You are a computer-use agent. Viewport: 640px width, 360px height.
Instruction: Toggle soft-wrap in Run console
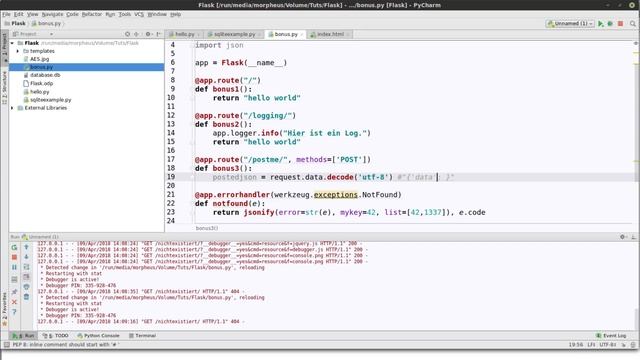pos(26,267)
